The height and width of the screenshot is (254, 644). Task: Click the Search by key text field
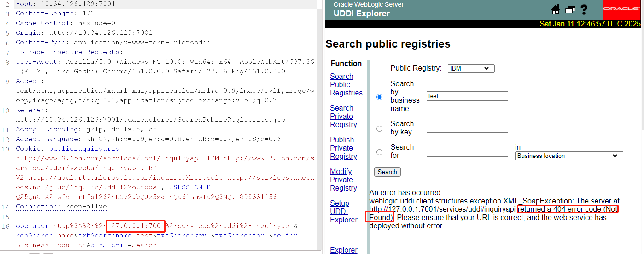pyautogui.click(x=467, y=128)
